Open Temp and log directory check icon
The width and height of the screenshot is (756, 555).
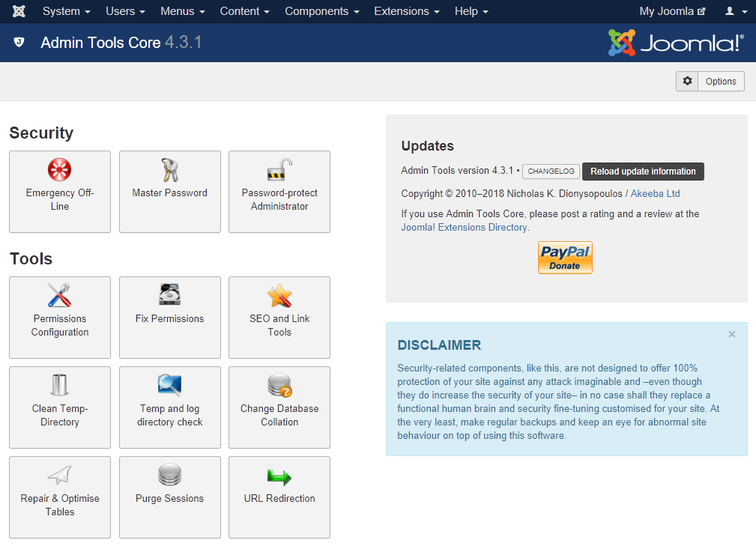[170, 384]
